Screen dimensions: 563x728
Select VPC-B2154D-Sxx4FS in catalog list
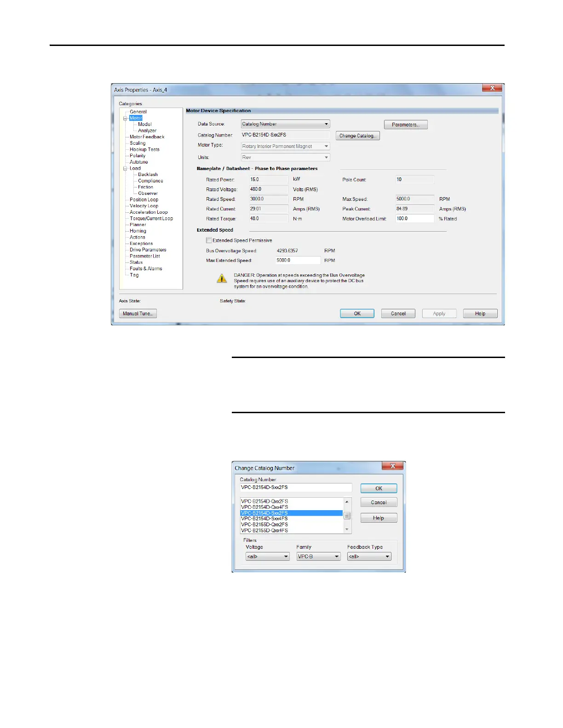click(291, 518)
